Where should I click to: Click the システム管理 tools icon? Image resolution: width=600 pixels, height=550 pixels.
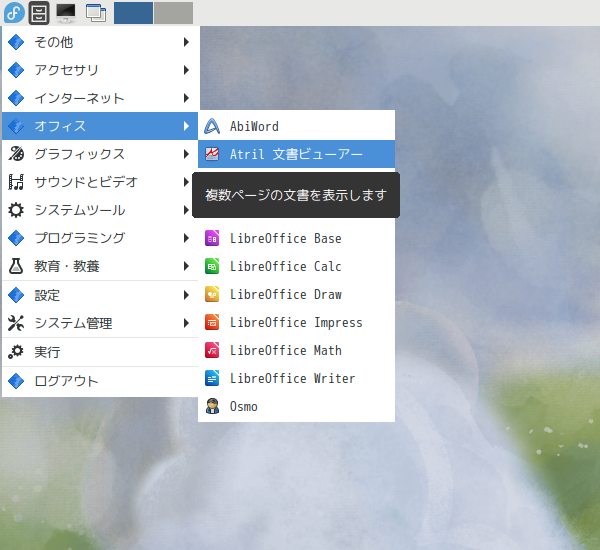coord(16,323)
